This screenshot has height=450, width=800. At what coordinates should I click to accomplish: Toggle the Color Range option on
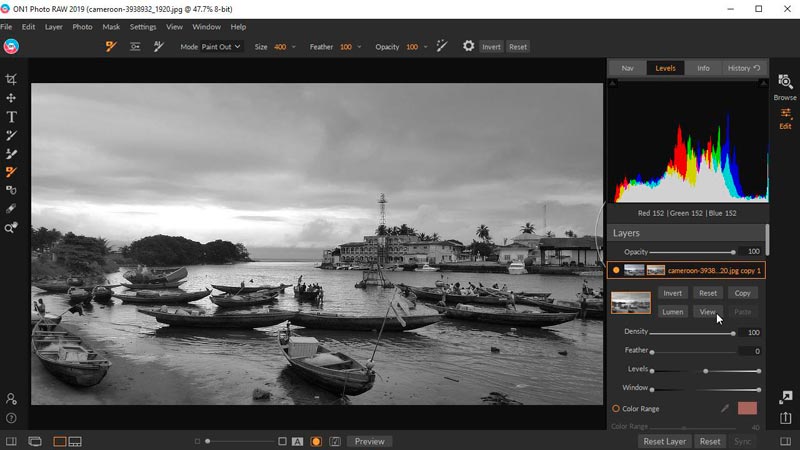click(x=616, y=408)
